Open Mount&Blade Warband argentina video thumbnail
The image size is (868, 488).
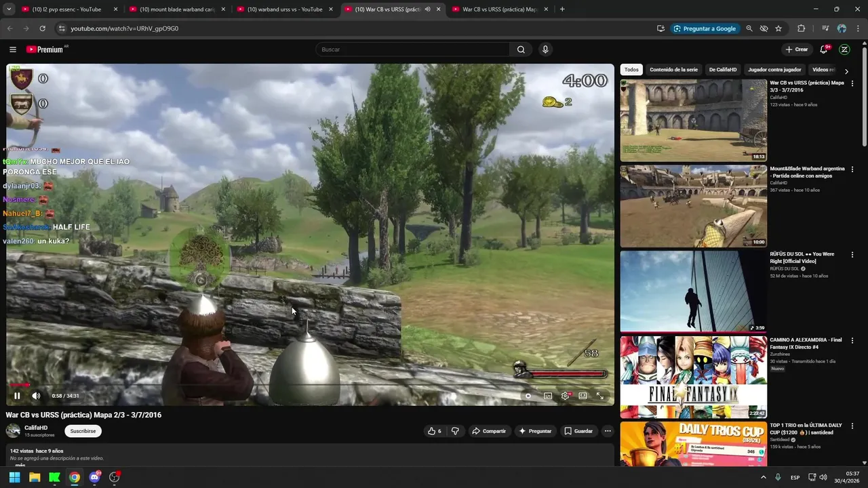[694, 206]
